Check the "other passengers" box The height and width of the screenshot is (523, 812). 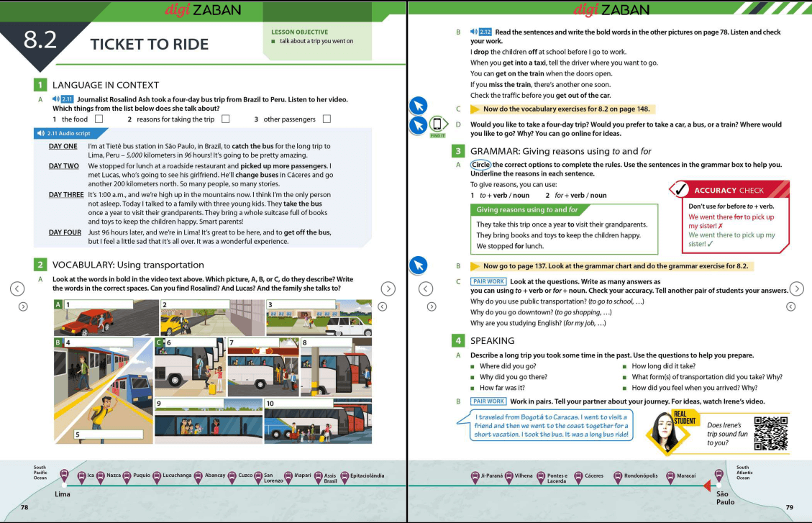point(327,119)
